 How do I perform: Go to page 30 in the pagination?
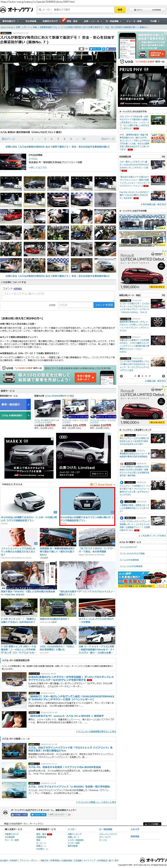pos(84,139)
